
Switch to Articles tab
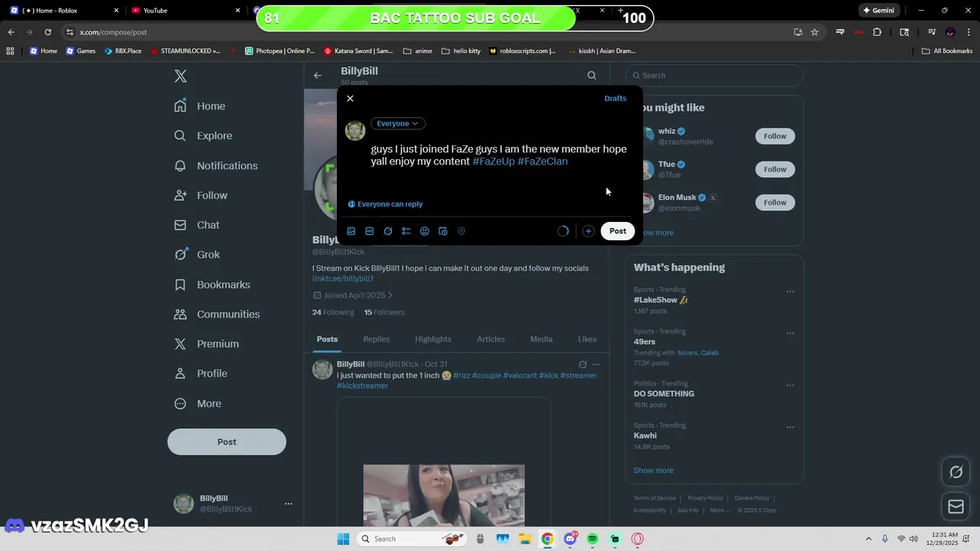491,339
